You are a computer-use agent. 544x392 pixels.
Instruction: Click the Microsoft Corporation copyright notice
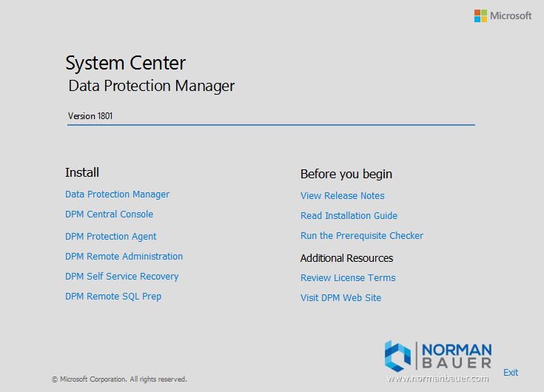(x=119, y=379)
